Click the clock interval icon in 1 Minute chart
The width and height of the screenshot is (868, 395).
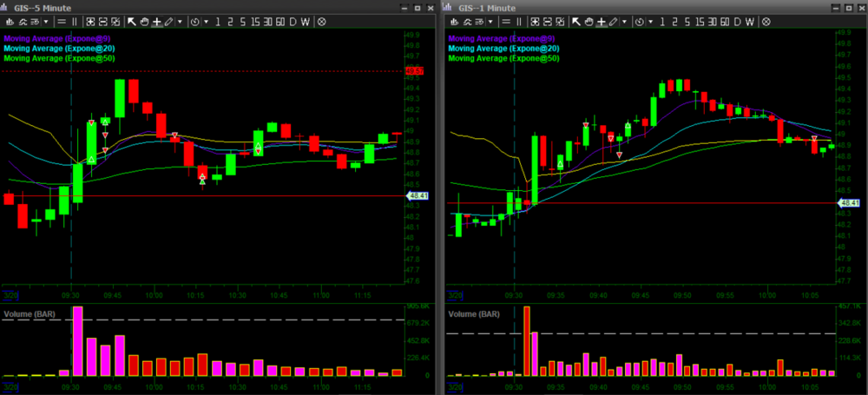point(638,21)
